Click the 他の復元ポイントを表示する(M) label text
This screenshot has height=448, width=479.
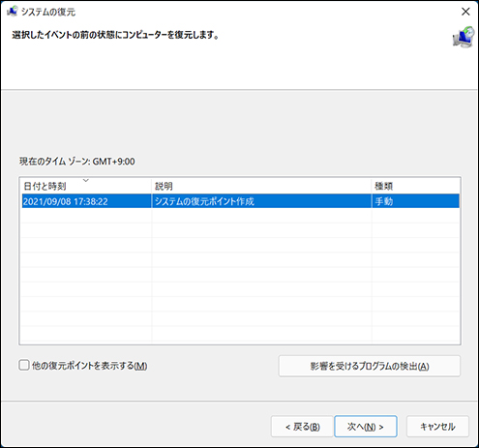[x=89, y=366]
